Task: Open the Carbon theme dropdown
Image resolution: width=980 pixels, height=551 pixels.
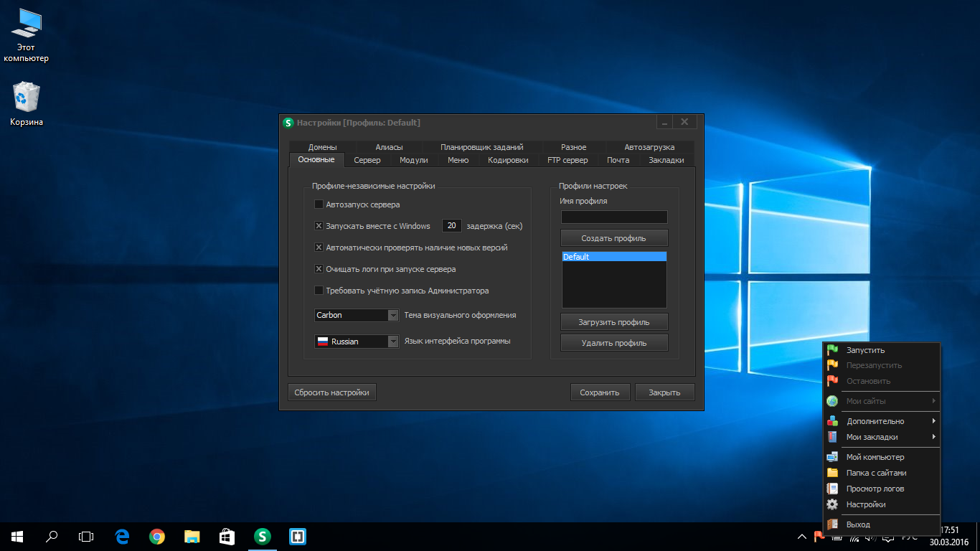Action: coord(392,316)
